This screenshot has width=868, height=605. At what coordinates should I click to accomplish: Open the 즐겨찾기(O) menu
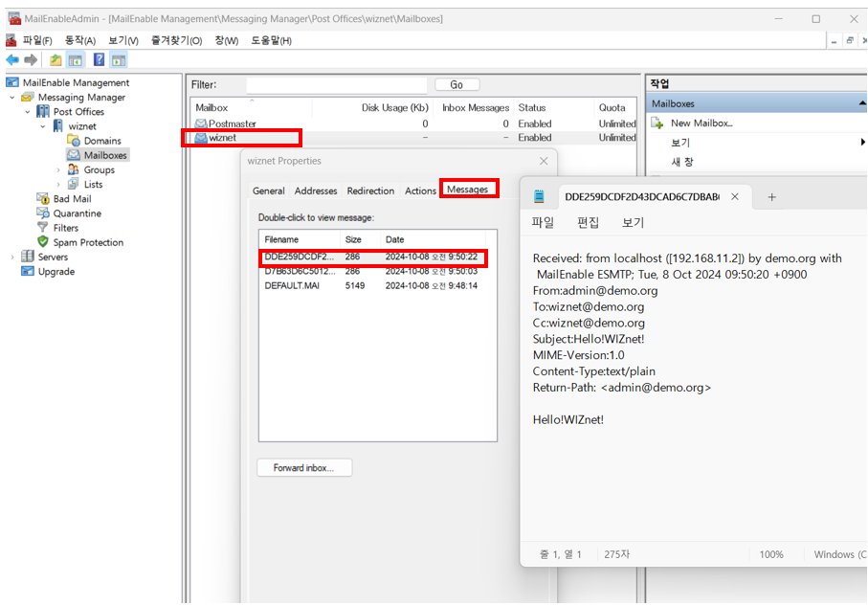[177, 40]
